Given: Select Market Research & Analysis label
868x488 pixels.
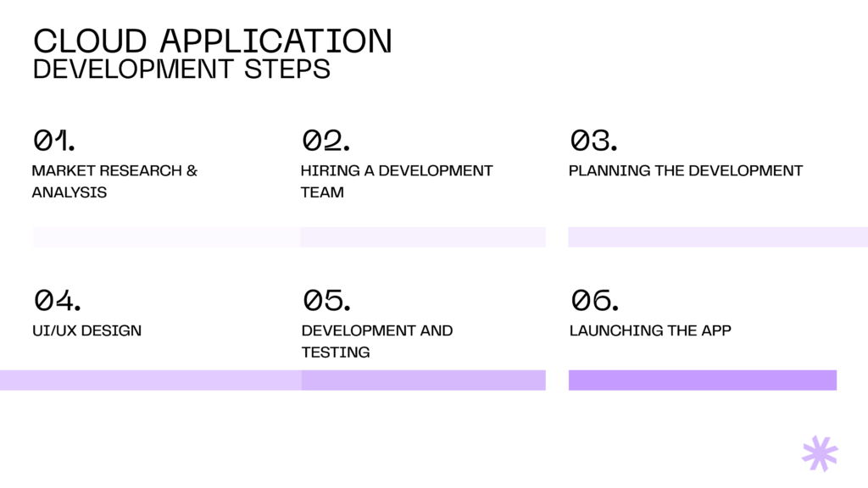Looking at the screenshot, I should pyautogui.click(x=114, y=181).
